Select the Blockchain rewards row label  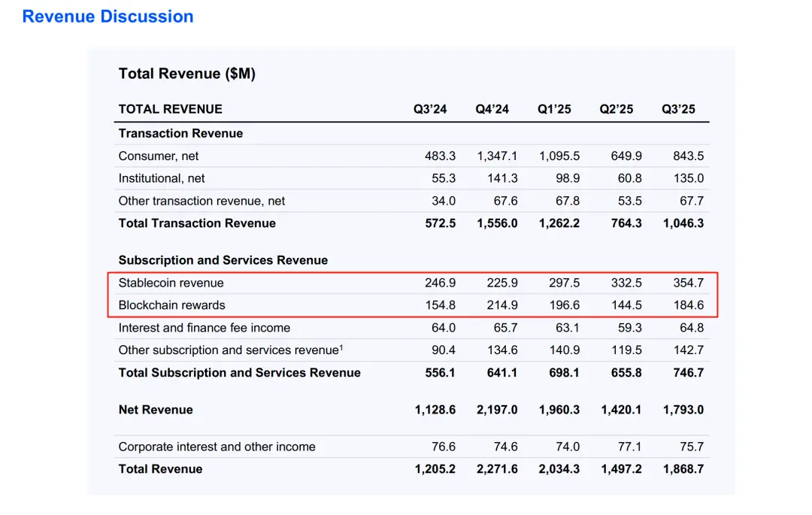pyautogui.click(x=171, y=305)
